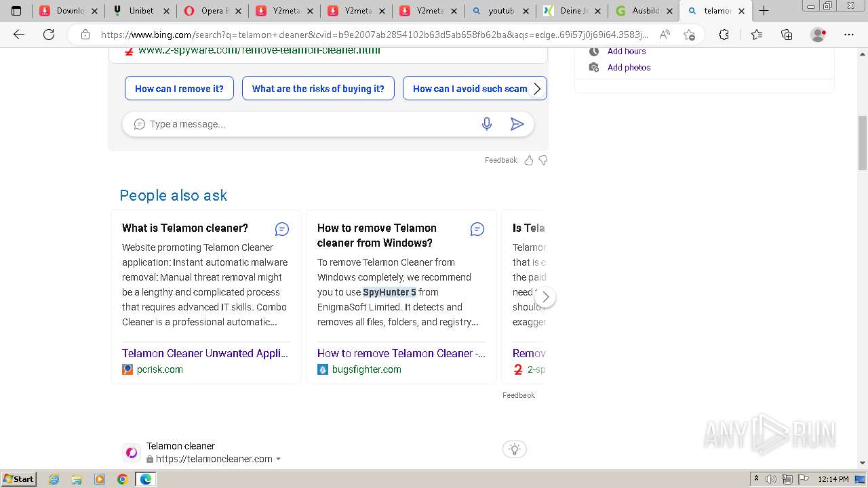
Task: Show next suggested chat questions
Action: tap(537, 89)
